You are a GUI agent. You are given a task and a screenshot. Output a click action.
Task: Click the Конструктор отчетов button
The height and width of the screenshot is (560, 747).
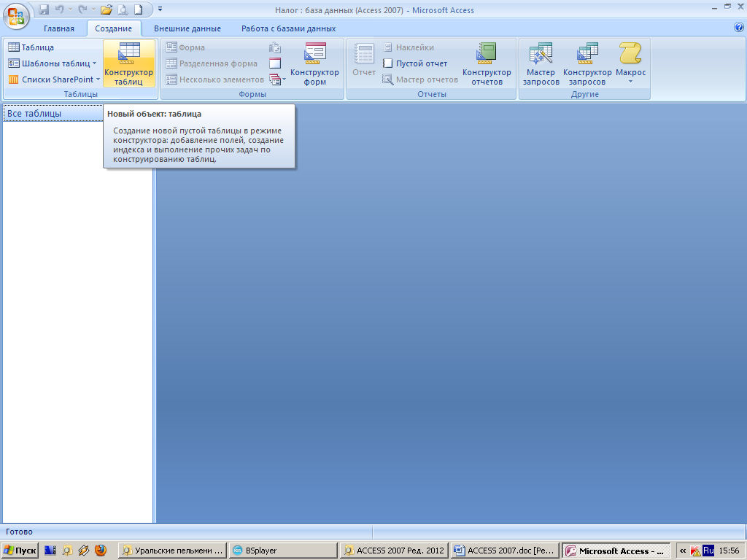click(487, 63)
